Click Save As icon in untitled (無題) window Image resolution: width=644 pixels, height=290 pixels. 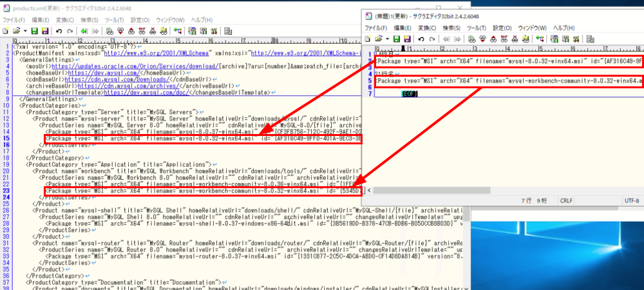tap(408, 39)
